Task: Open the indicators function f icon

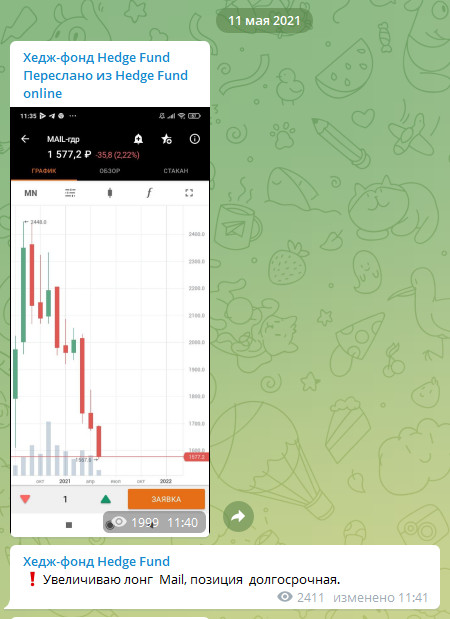Action: [x=149, y=193]
